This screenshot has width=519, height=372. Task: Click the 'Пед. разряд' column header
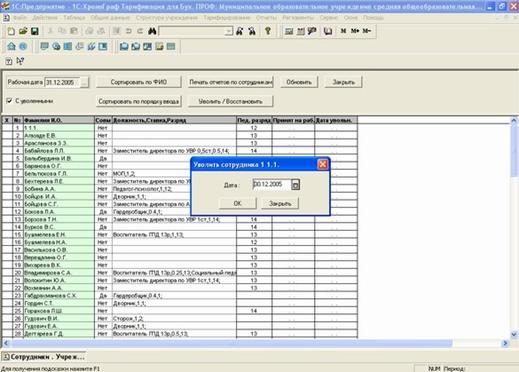[x=254, y=120]
